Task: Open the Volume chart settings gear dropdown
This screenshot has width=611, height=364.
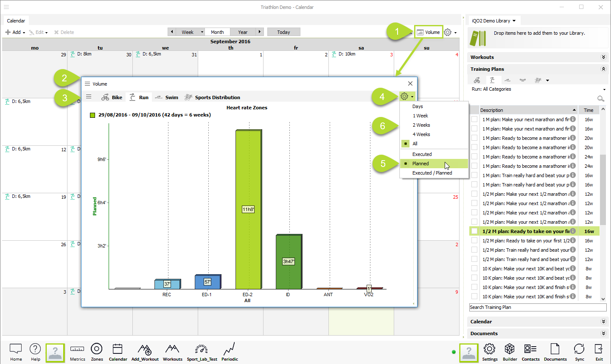Action: [406, 97]
